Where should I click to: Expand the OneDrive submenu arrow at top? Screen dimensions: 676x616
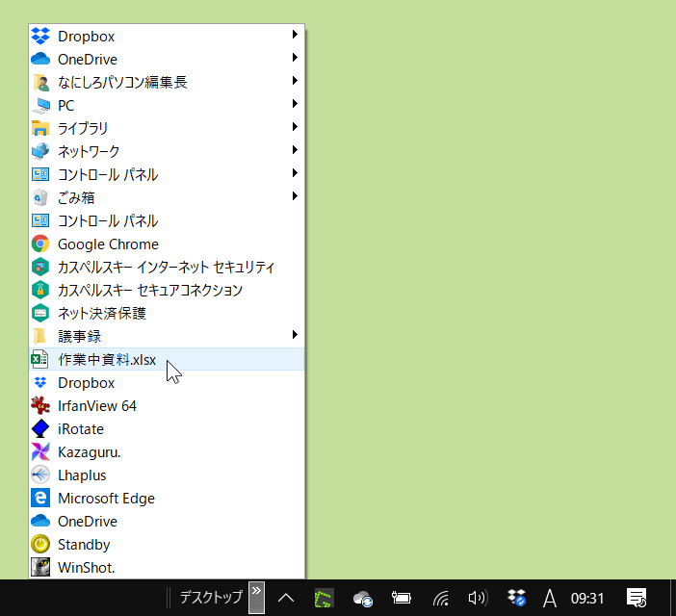point(295,58)
